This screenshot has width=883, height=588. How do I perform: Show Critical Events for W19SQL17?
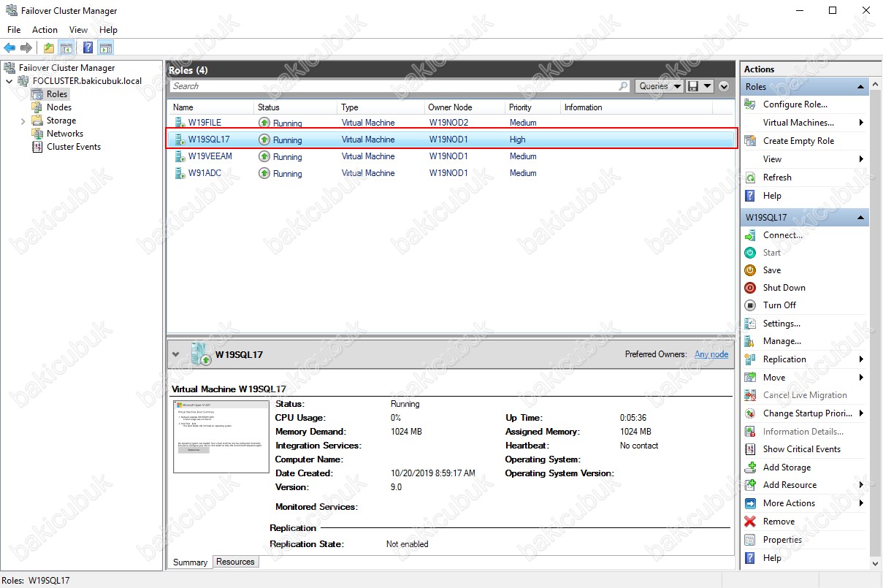click(x=802, y=449)
